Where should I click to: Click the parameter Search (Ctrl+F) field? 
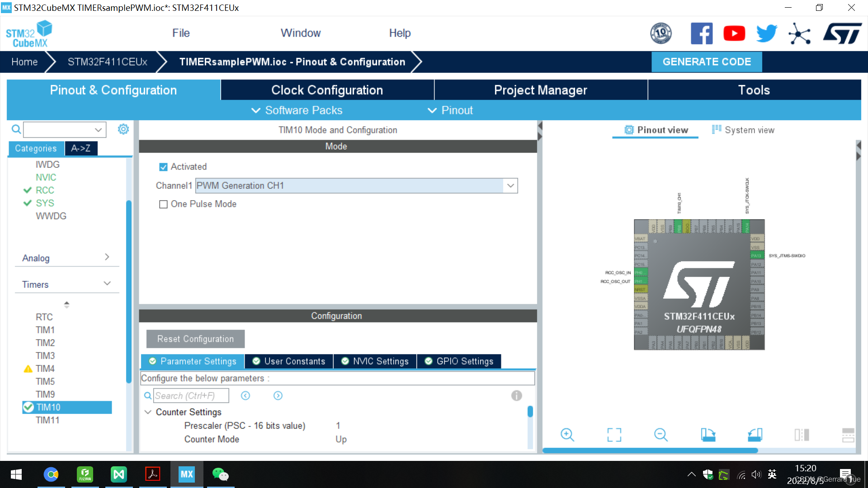[191, 396]
